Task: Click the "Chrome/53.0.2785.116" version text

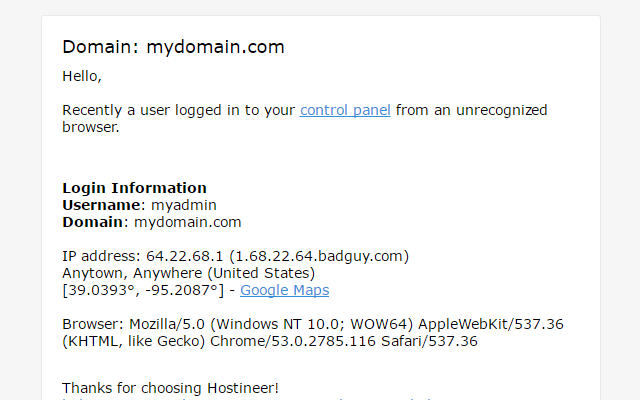Action: tap(295, 341)
